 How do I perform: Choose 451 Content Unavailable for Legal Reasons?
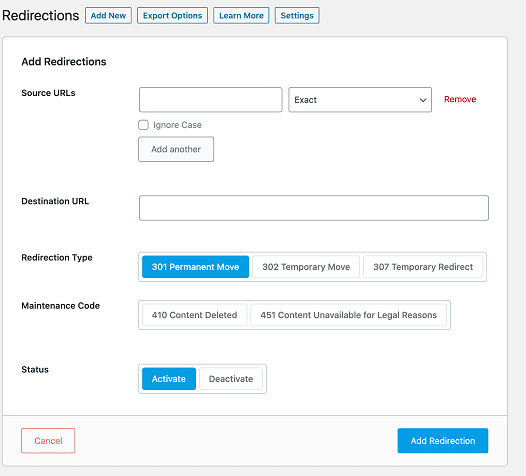point(349,315)
